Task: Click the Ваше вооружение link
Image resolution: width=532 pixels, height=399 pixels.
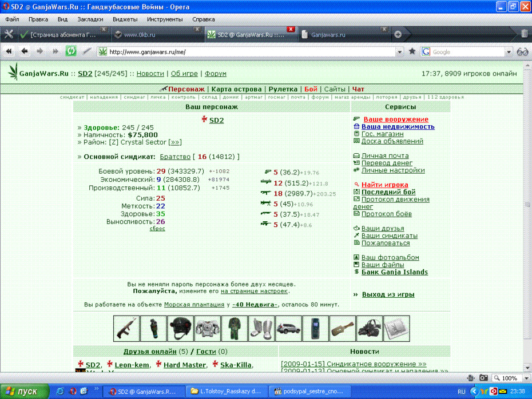Action: click(x=396, y=119)
